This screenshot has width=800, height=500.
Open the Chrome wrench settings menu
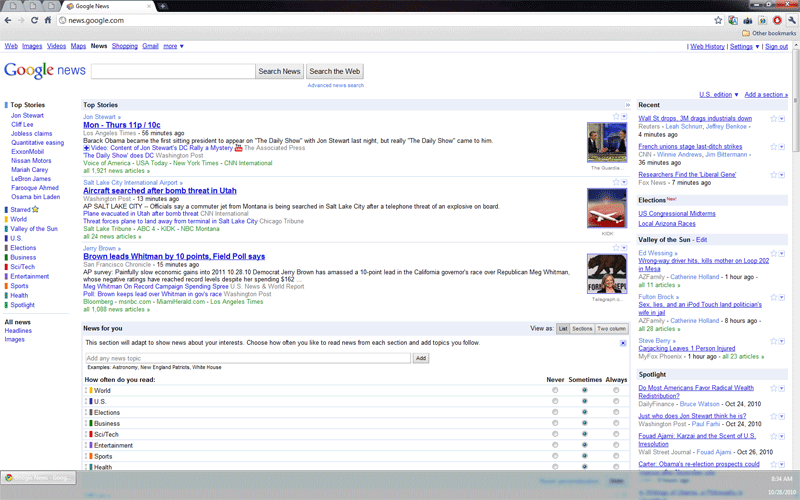790,19
